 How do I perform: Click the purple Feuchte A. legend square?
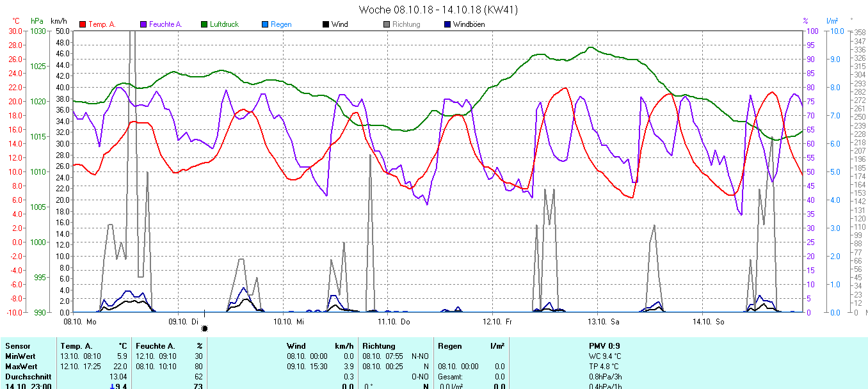point(143,25)
